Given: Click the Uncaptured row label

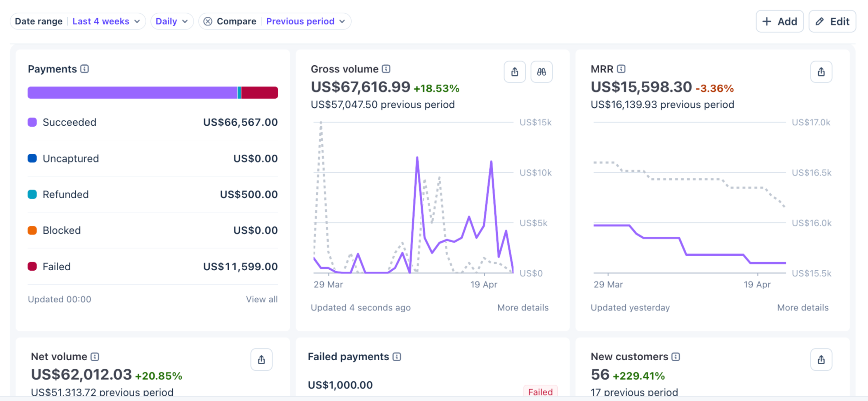Looking at the screenshot, I should pyautogui.click(x=71, y=158).
